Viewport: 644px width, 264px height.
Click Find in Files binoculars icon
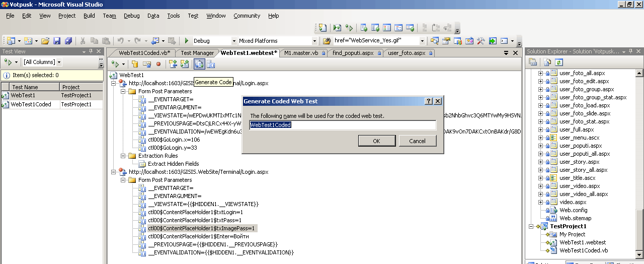327,41
